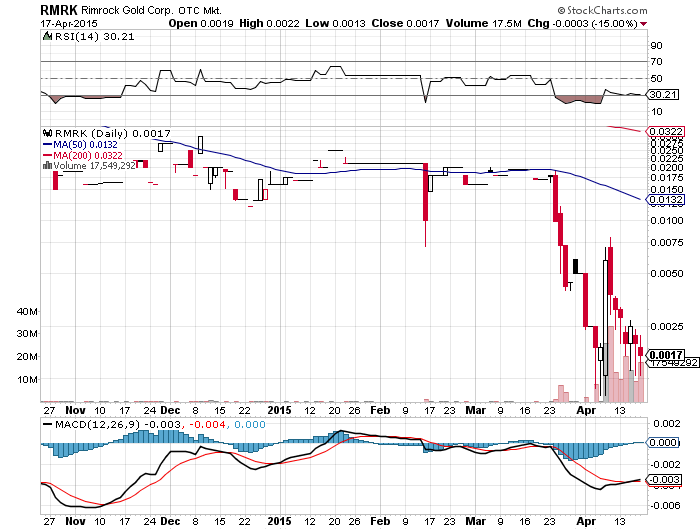This screenshot has height=530, width=700.
Task: Click the green RSI indicator icon
Action: coord(47,36)
